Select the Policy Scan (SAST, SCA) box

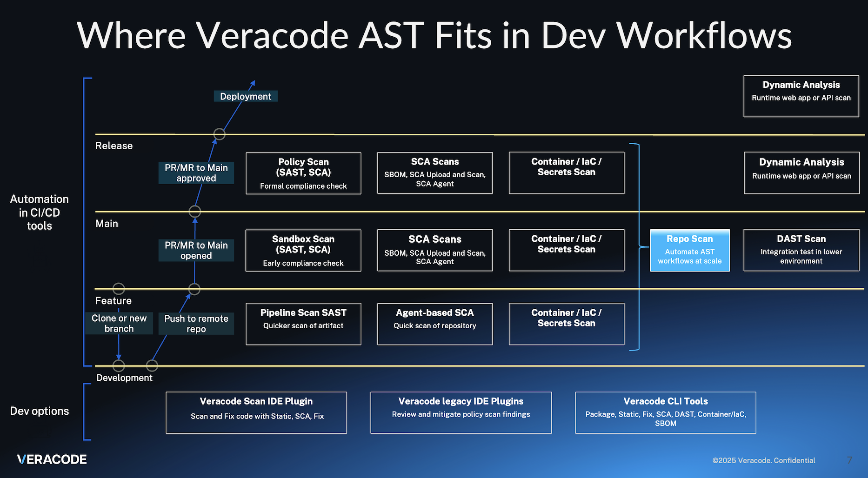coord(303,173)
